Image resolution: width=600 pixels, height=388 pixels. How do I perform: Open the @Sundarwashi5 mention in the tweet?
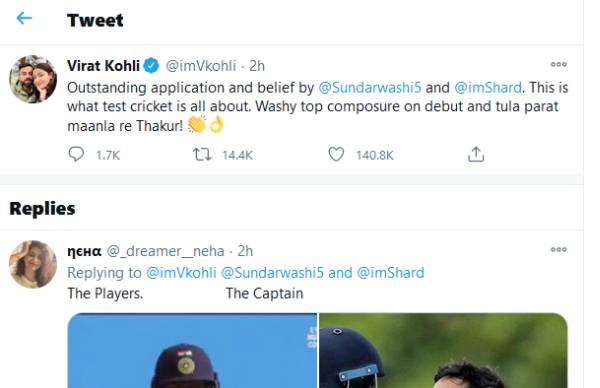(x=370, y=88)
